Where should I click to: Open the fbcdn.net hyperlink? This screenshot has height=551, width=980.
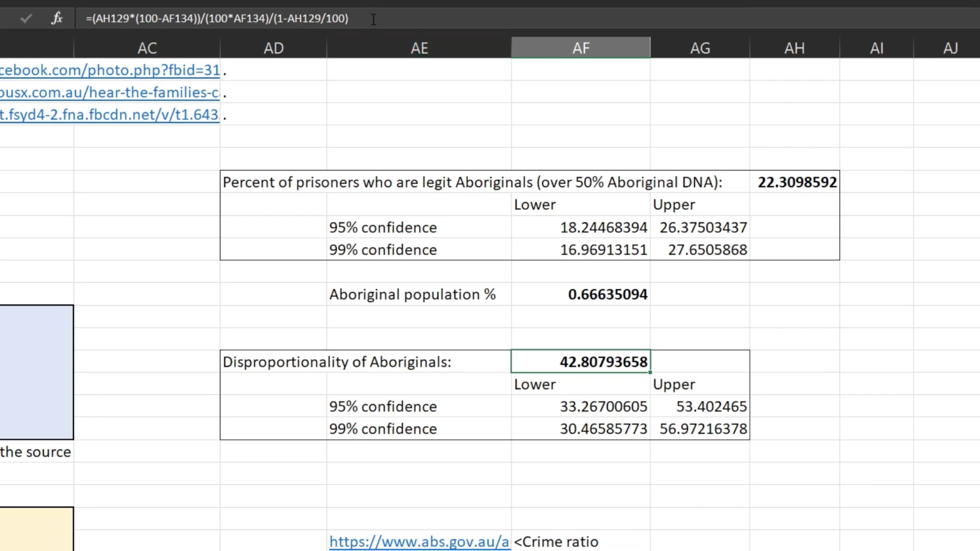(110, 115)
